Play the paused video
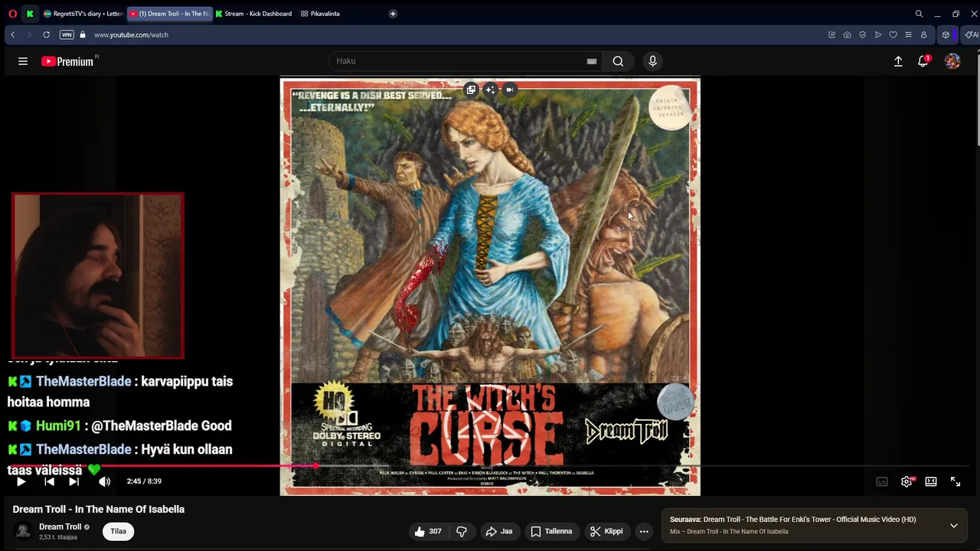980x551 pixels. click(21, 481)
